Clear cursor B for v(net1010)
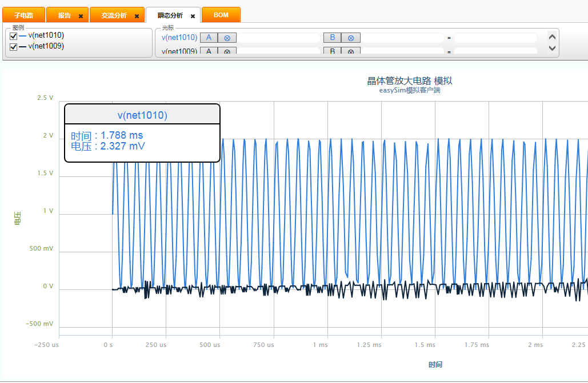The image size is (588, 383). [351, 38]
